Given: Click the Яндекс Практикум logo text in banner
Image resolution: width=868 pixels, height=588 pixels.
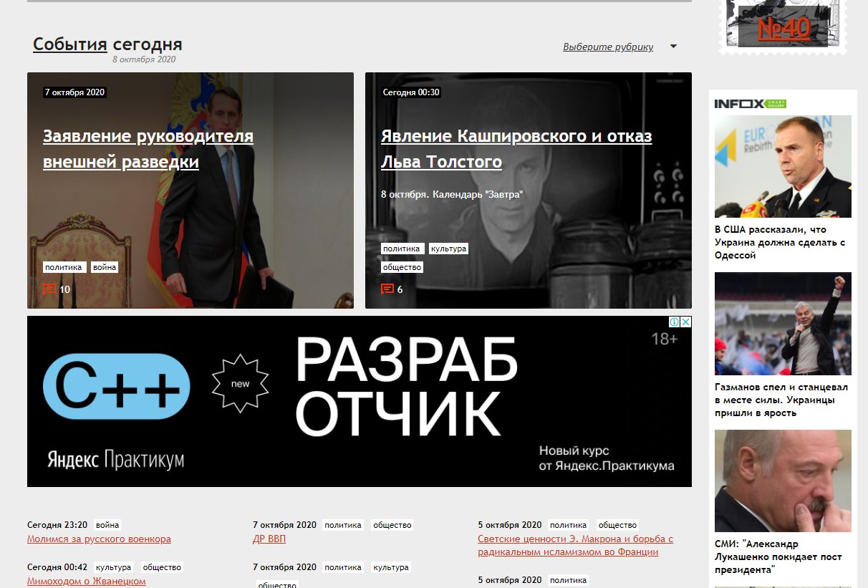Looking at the screenshot, I should point(115,459).
